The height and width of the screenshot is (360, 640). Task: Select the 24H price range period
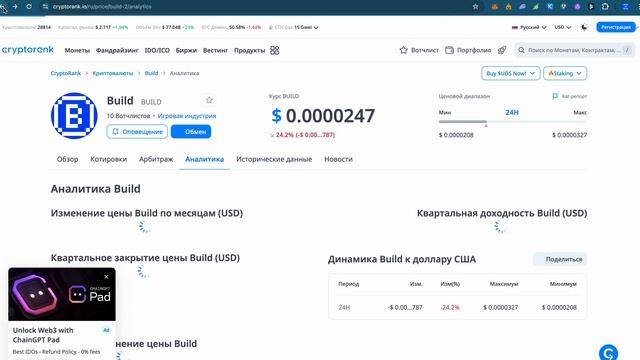[512, 112]
